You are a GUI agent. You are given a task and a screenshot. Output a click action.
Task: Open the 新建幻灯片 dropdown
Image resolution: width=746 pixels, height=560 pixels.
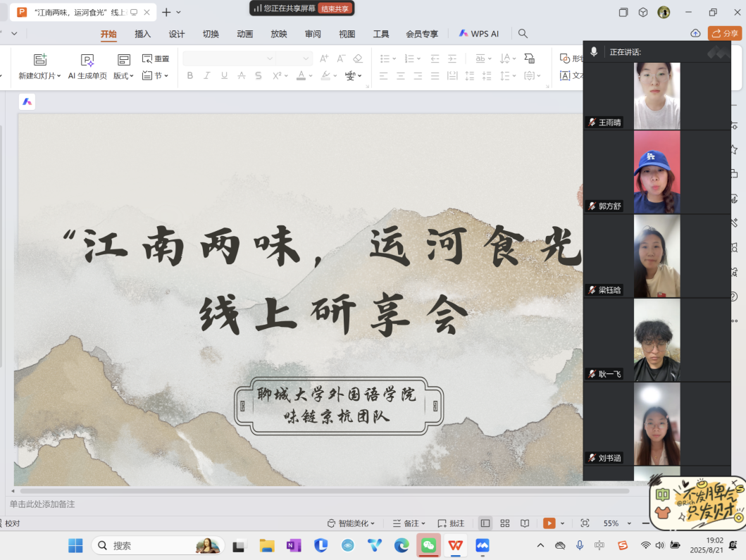(39, 75)
